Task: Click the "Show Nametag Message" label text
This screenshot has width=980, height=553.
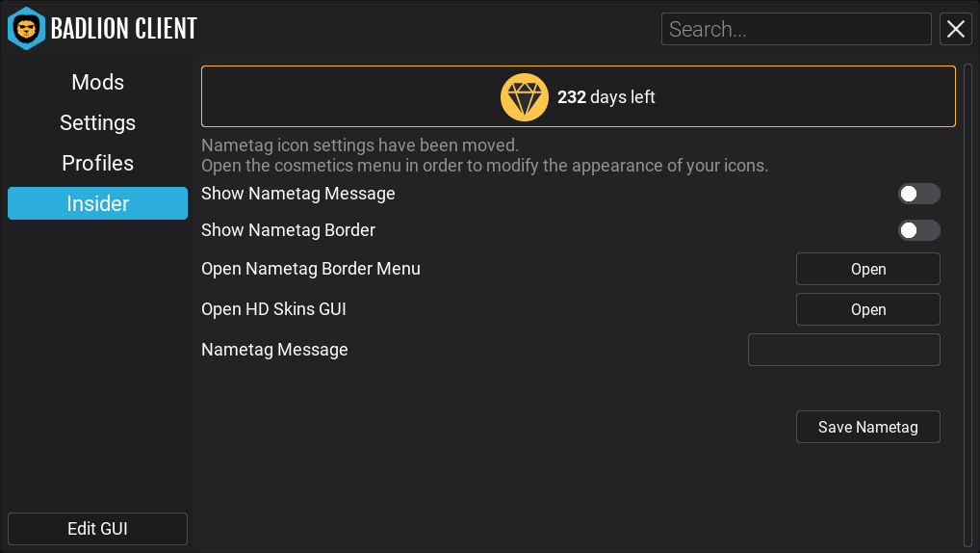Action: [x=298, y=194]
